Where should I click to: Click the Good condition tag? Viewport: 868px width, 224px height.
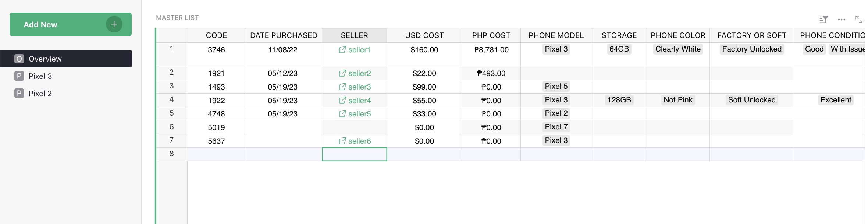814,49
